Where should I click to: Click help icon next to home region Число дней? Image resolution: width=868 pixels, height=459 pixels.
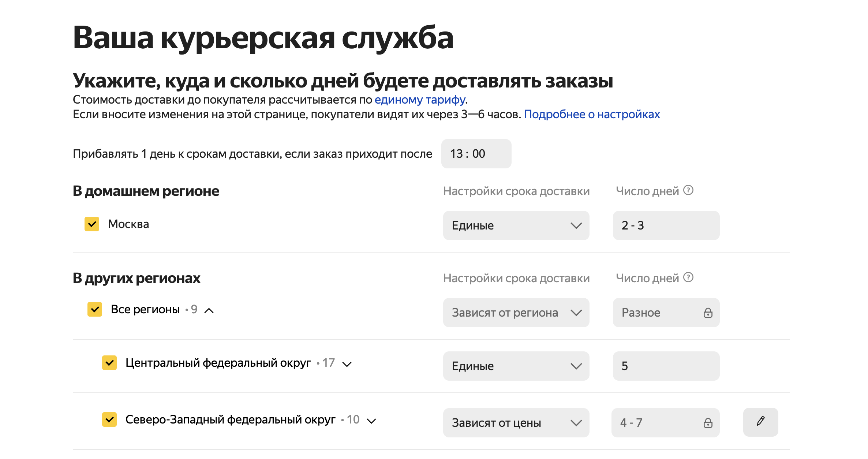coord(688,190)
